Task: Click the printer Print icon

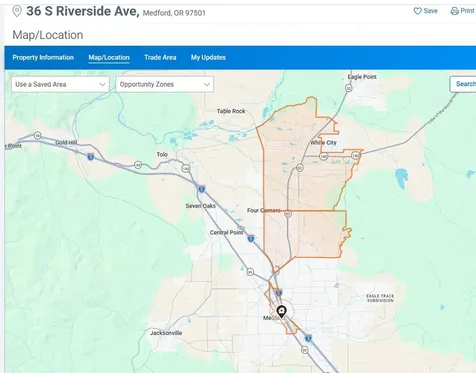Action: (454, 11)
